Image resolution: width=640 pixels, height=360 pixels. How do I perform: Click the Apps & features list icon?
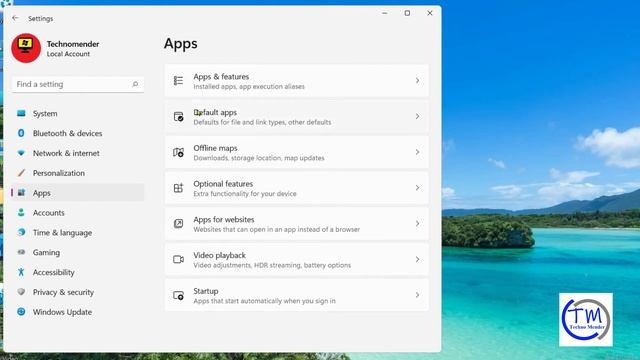tap(178, 80)
